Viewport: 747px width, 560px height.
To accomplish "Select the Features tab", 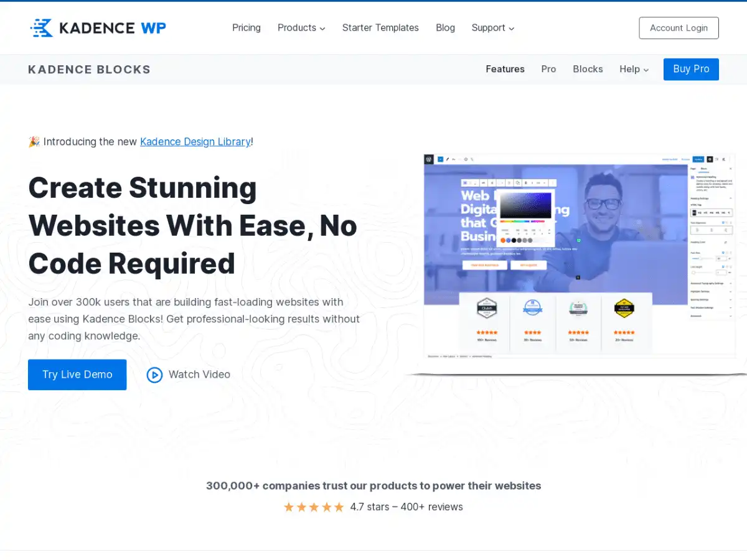I will (x=505, y=69).
